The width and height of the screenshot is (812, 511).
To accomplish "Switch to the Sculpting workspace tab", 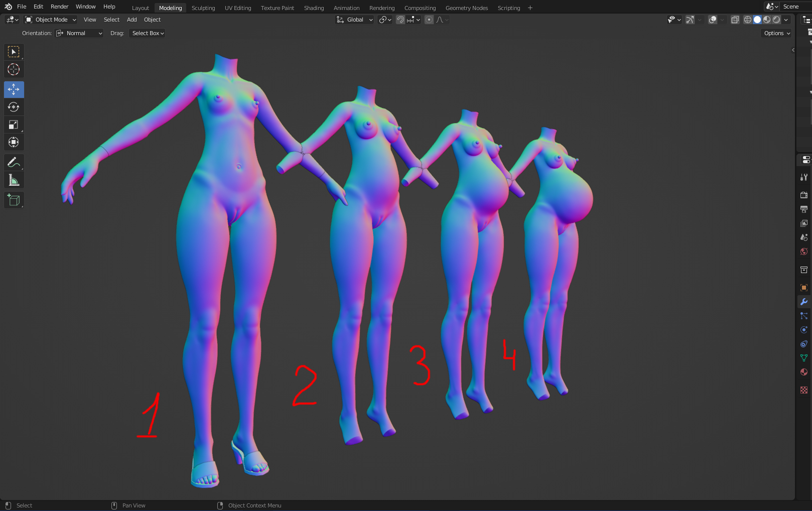I will (203, 8).
